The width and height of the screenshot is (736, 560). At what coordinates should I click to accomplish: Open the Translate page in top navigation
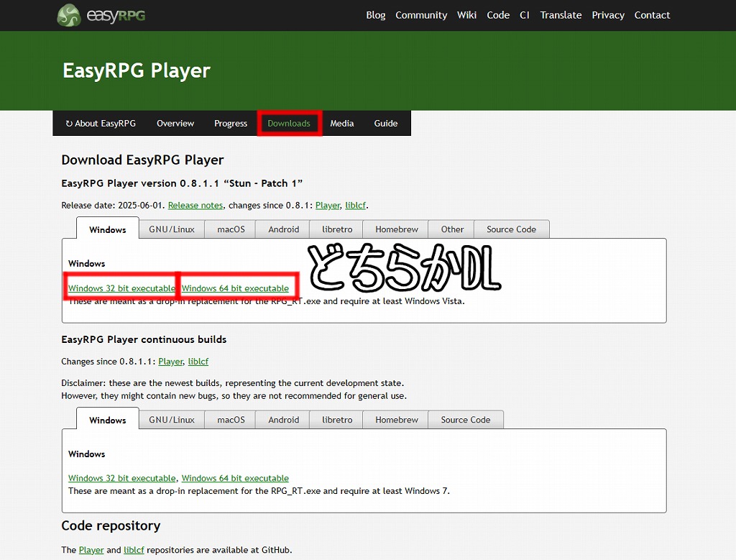pyautogui.click(x=561, y=15)
